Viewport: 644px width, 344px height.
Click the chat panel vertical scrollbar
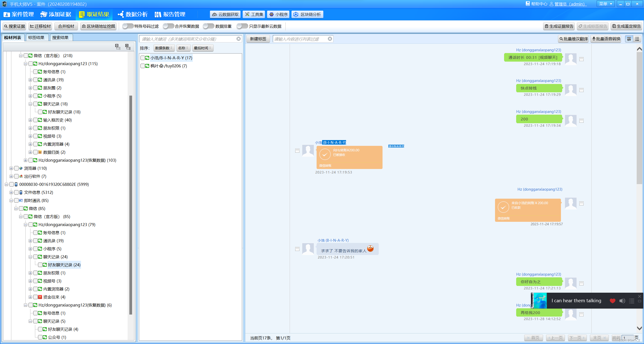point(639,118)
